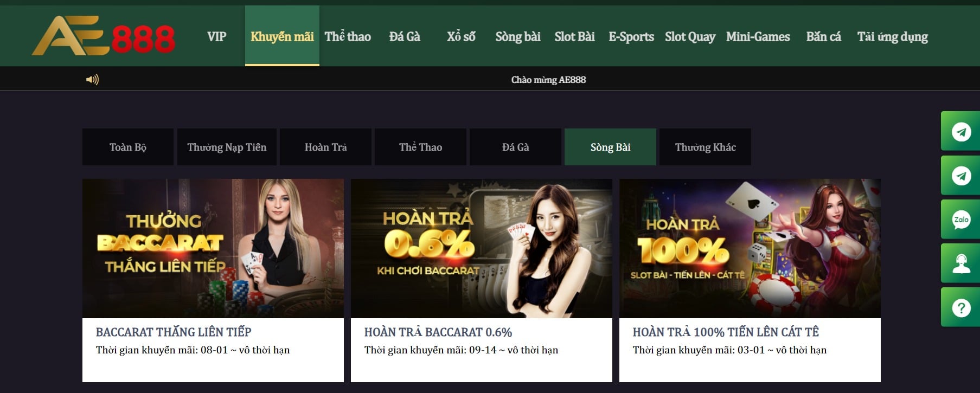Click the speaker announcement icon

click(x=92, y=80)
